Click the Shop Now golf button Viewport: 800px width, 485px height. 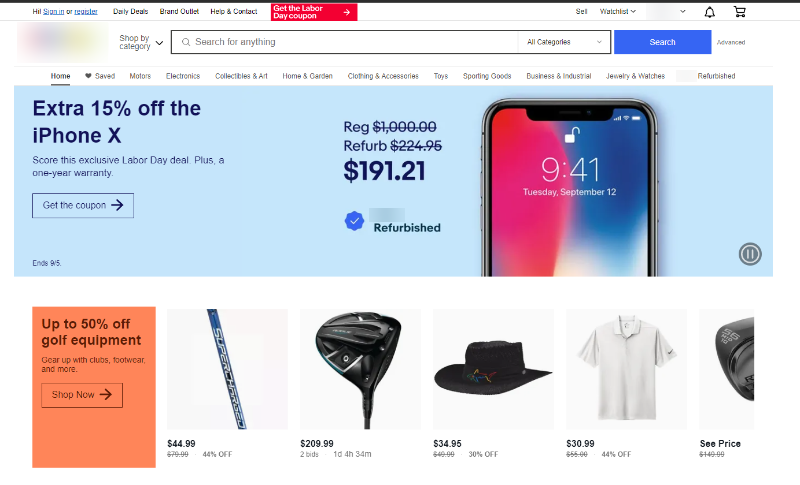(82, 395)
